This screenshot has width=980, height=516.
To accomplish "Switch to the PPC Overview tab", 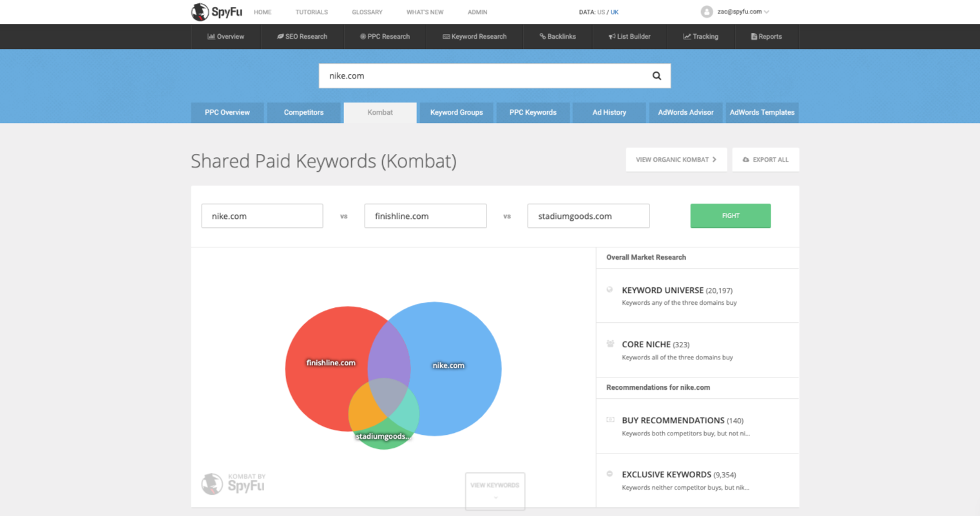I will click(227, 112).
